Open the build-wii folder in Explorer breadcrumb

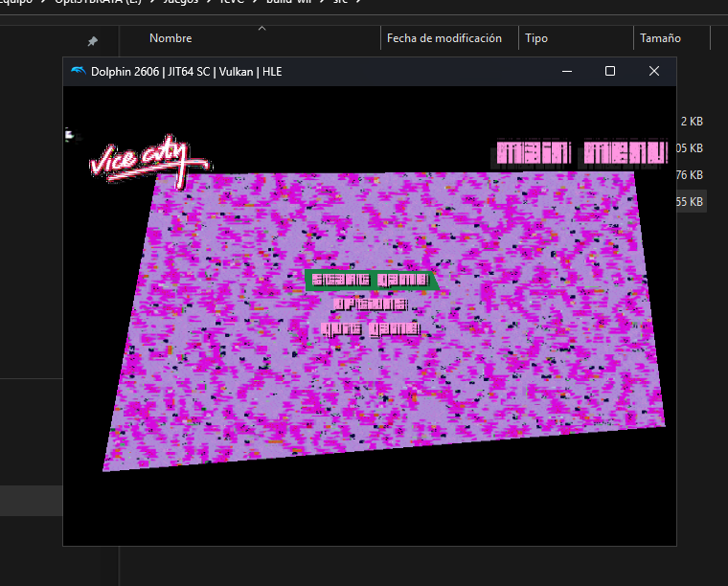pos(288,2)
